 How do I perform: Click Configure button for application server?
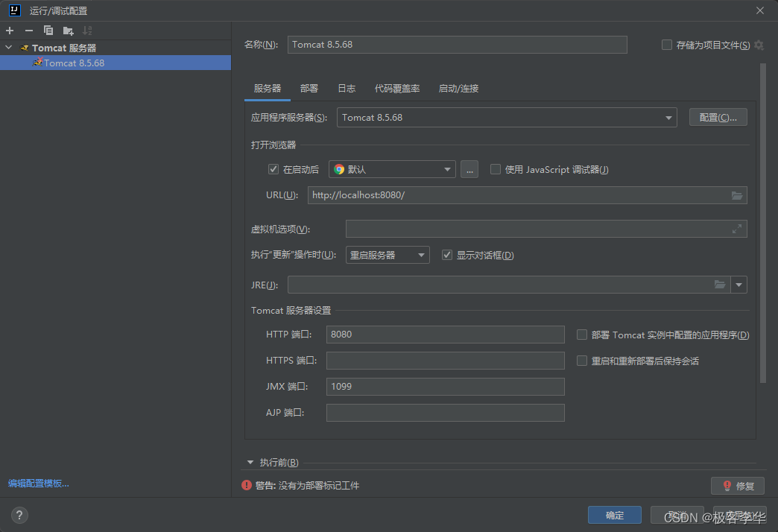point(718,118)
